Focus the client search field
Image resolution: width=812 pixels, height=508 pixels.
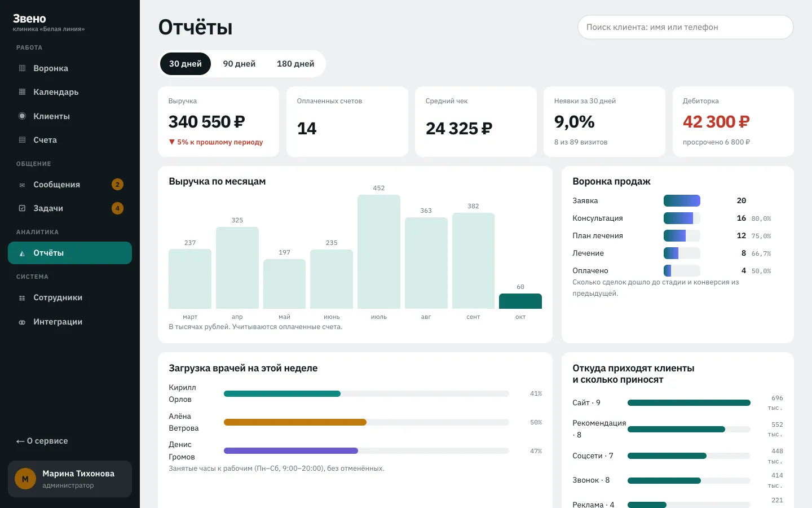click(x=686, y=27)
